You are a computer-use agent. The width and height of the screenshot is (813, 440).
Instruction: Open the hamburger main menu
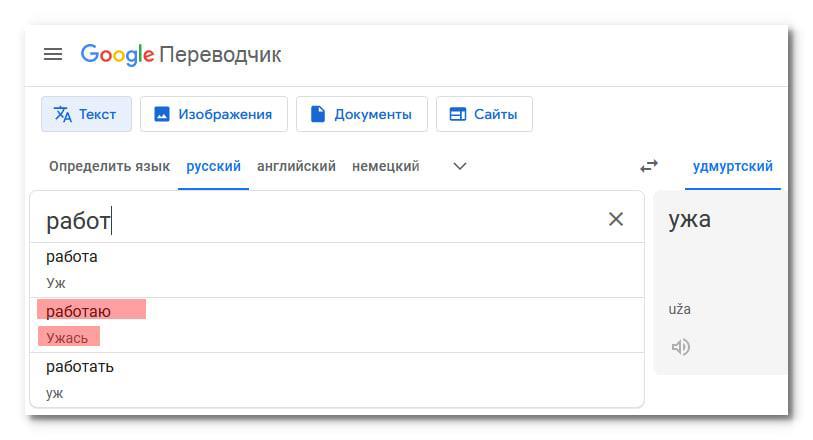coord(53,54)
